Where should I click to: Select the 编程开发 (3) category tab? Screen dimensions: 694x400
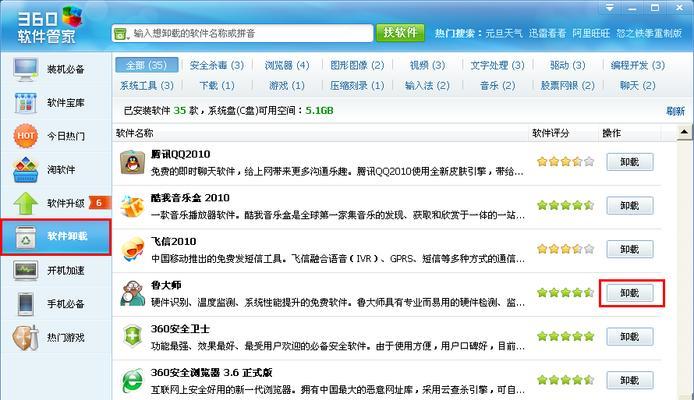pyautogui.click(x=638, y=65)
